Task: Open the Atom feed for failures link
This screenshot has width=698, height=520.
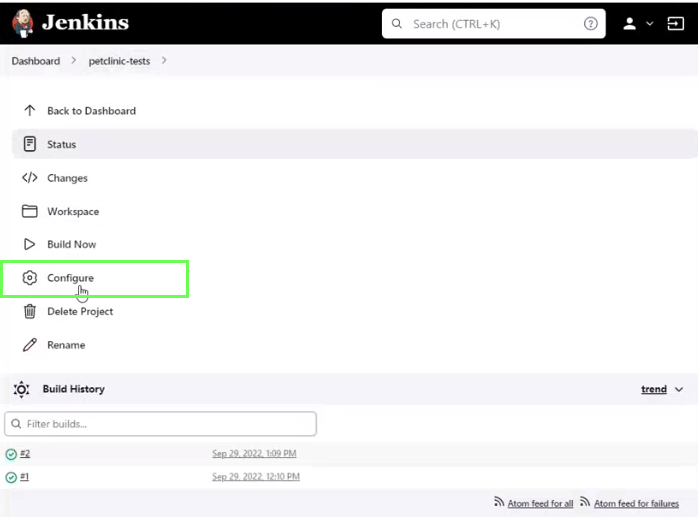Action: click(x=636, y=503)
